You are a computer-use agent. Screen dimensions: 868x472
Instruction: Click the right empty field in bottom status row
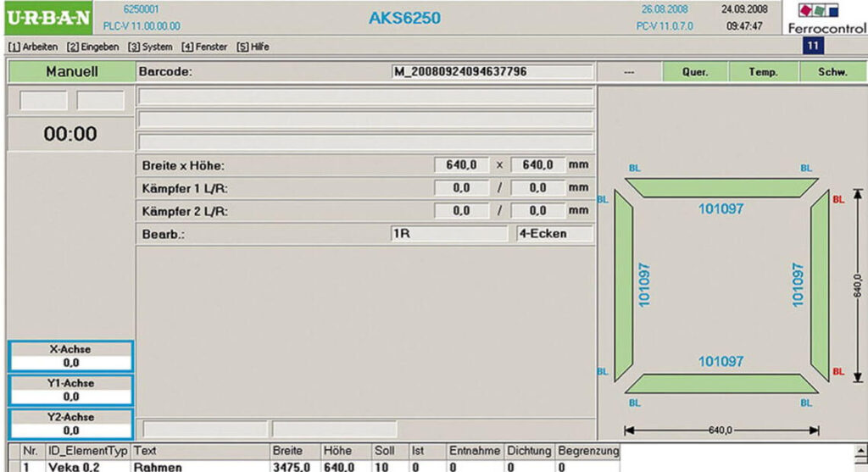pos(334,429)
